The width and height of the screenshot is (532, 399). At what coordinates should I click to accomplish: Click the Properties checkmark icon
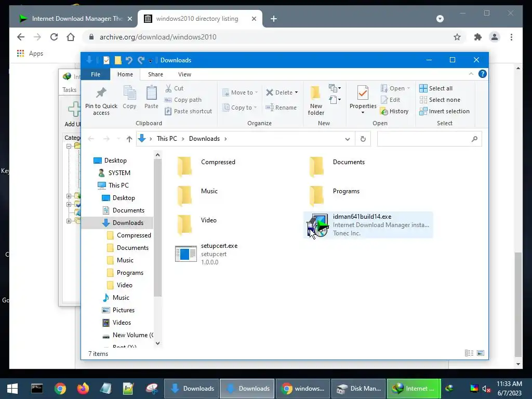363,92
